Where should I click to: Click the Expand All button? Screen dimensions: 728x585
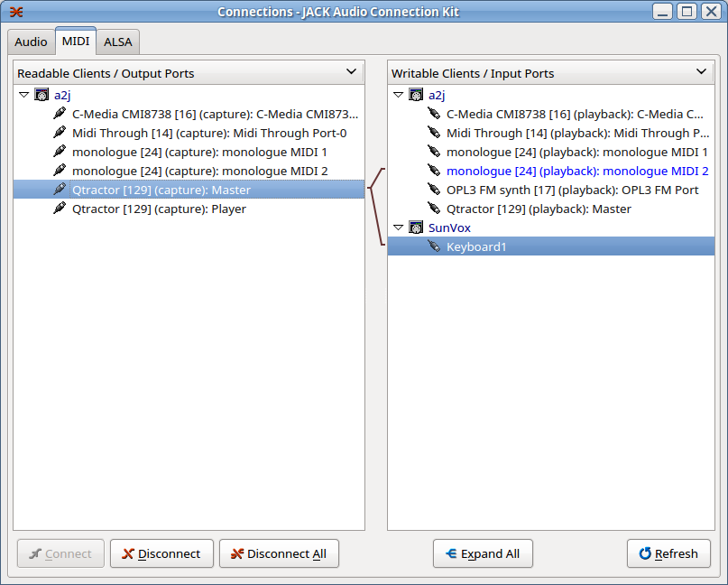coord(483,553)
